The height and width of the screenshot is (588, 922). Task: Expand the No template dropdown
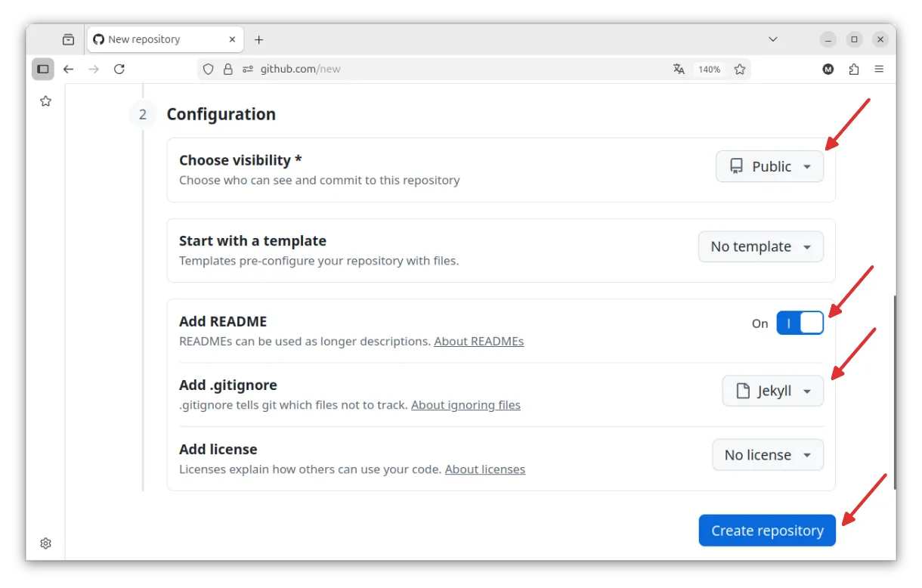click(x=760, y=246)
